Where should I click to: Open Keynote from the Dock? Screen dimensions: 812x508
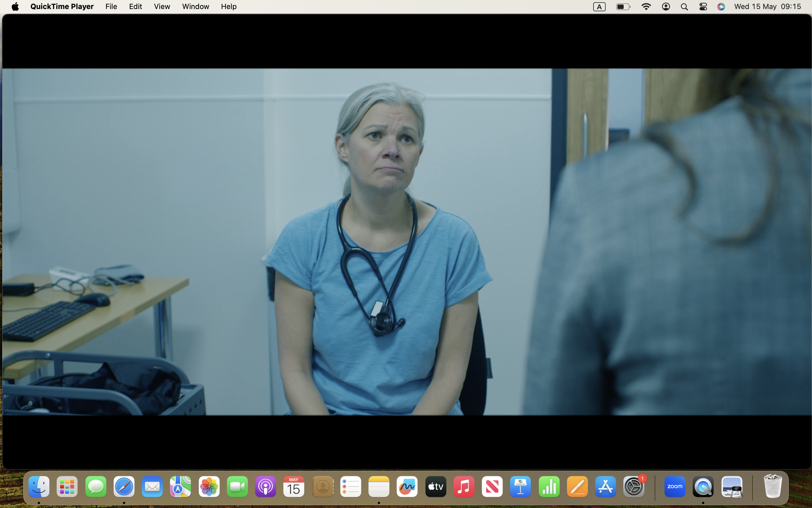pyautogui.click(x=520, y=487)
